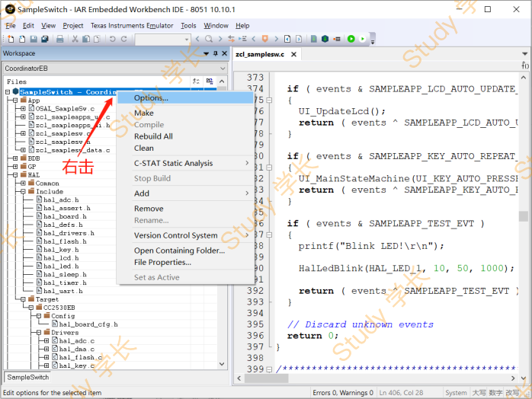Click the Open file toolbar icon
The height and width of the screenshot is (399, 532).
(22, 39)
